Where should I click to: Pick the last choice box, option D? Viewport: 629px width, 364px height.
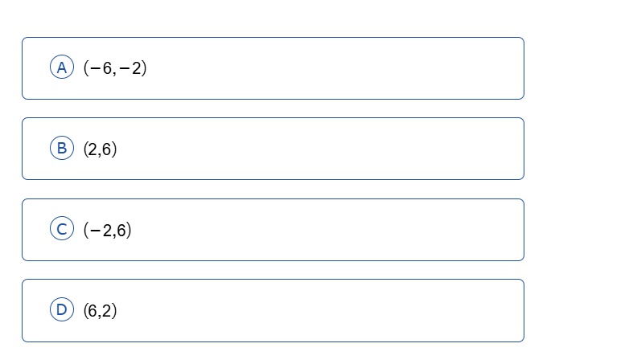[x=273, y=311]
